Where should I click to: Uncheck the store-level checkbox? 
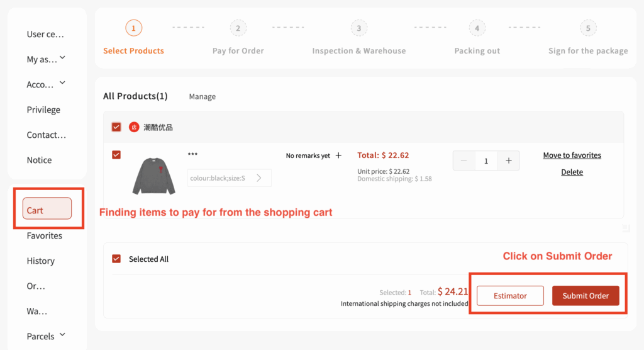tap(116, 127)
